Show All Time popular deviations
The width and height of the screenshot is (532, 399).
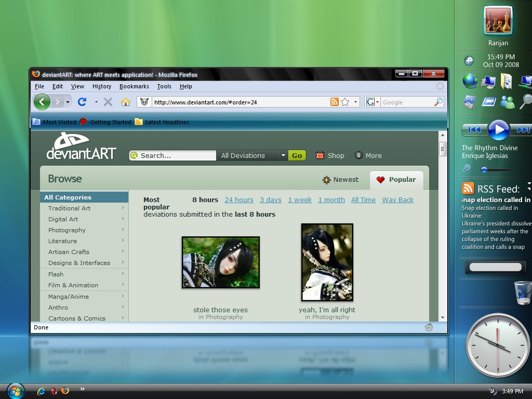pos(363,199)
